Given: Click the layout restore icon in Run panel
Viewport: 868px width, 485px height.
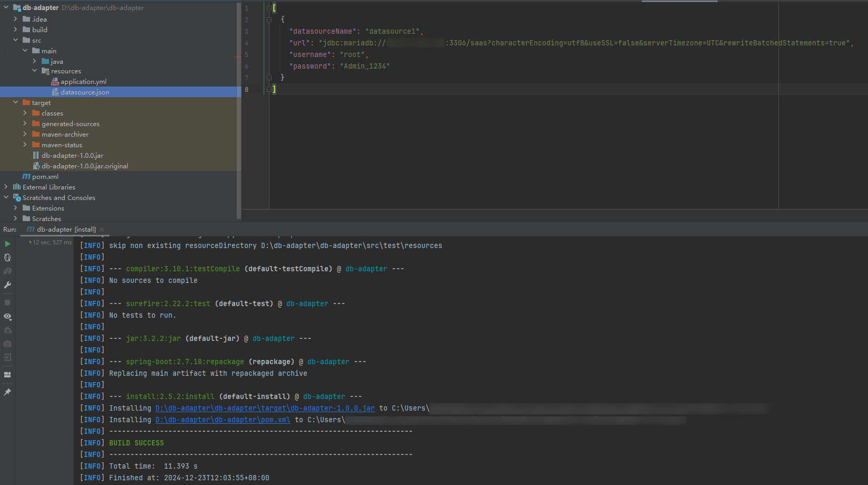Looking at the screenshot, I should coord(7,375).
